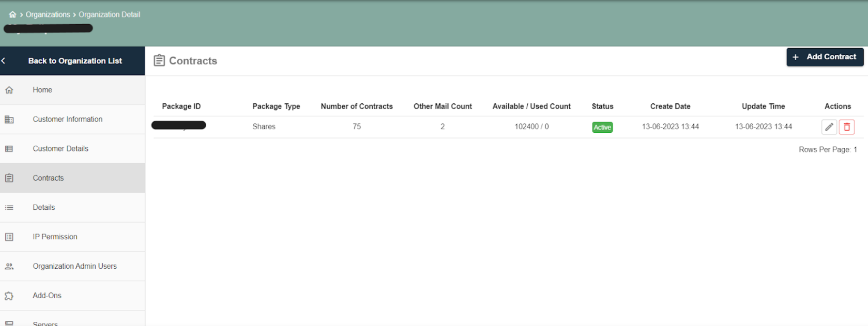Screen dimensions: 868x326
Task: Open Customer Details menu item
Action: pos(72,149)
